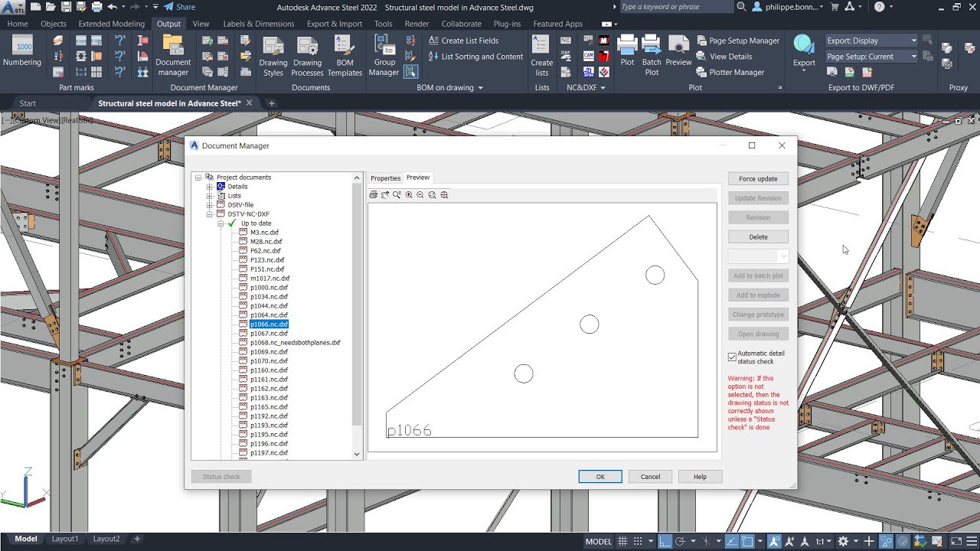Click zoom in icon in preview toolbar

pyautogui.click(x=409, y=195)
